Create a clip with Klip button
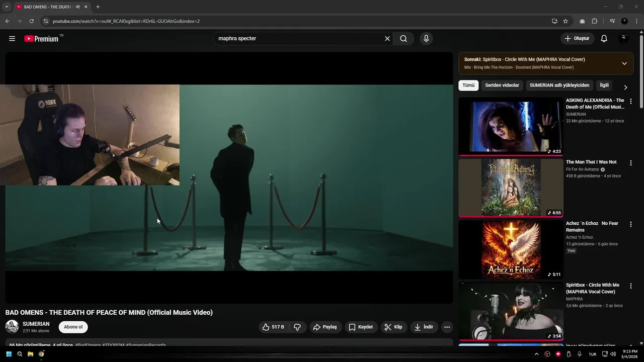 click(393, 327)
